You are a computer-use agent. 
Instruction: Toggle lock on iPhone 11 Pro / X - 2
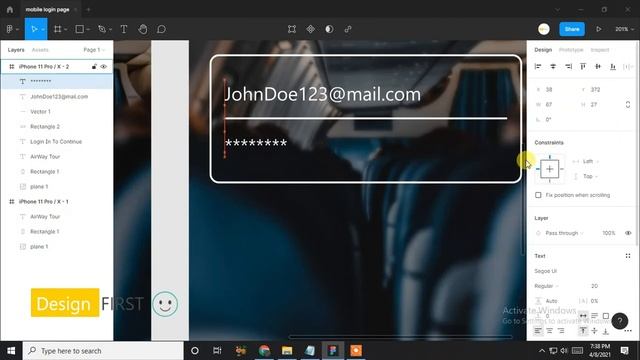click(x=94, y=67)
